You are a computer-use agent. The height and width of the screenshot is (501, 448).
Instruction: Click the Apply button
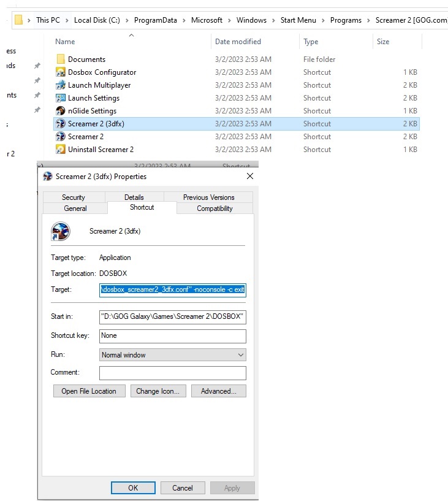[232, 488]
